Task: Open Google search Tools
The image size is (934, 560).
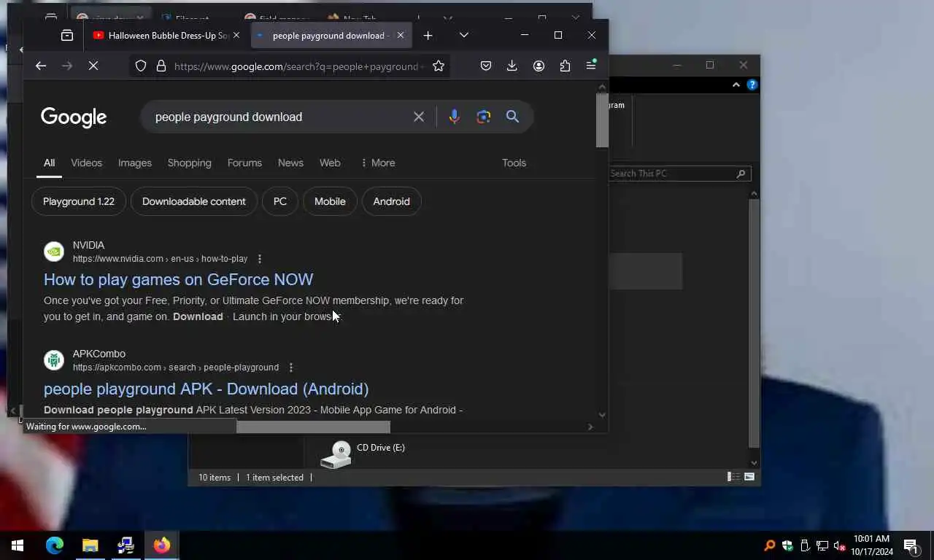Action: point(514,163)
